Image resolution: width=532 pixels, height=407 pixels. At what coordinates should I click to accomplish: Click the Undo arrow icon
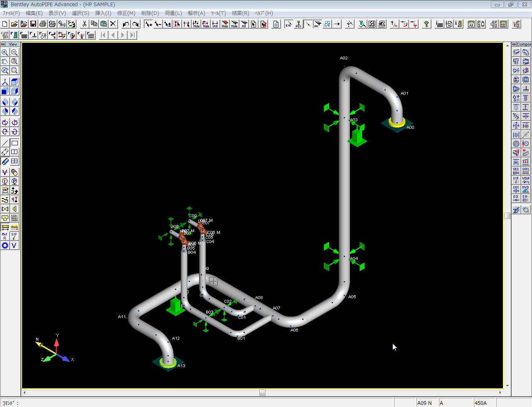[x=126, y=24]
